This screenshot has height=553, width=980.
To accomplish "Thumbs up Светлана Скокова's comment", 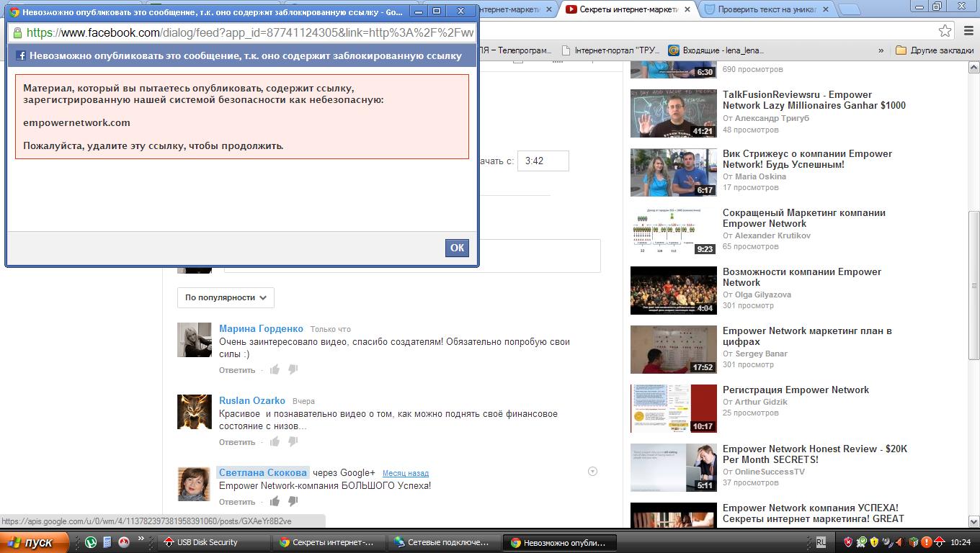I will [x=275, y=501].
